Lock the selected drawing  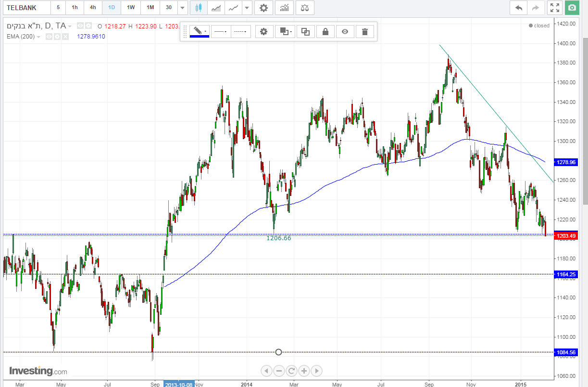325,32
